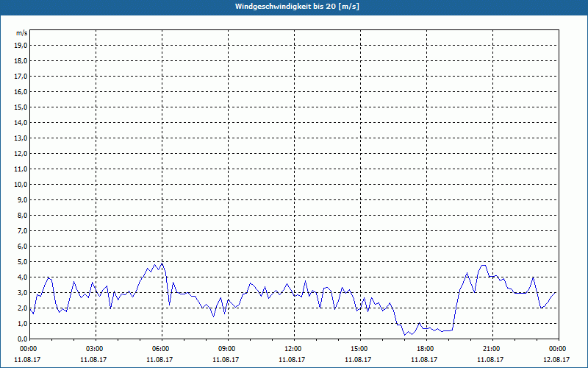Select the 10,0 y-axis value label
Viewport: 588px width, 368px height.
21,184
